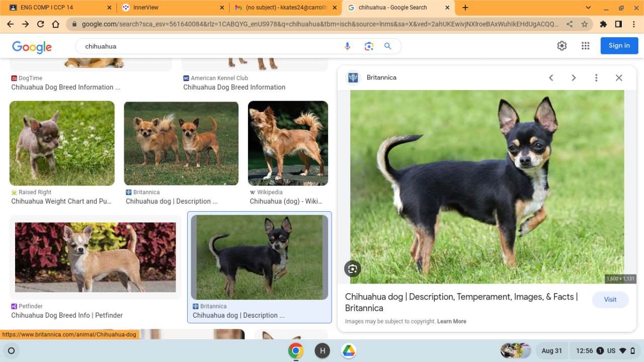Click the voice search microphone icon

click(x=347, y=46)
